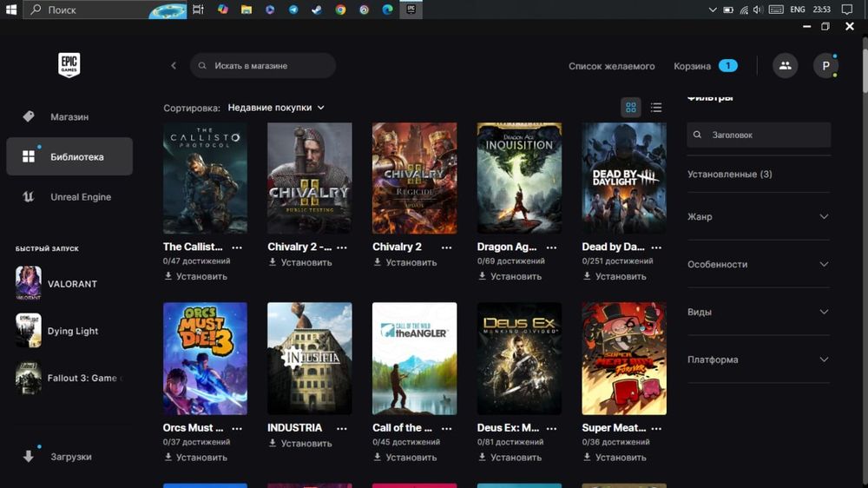Screen dimensions: 868x488
Task: Install Orcs Must Die 3
Action: click(x=196, y=457)
